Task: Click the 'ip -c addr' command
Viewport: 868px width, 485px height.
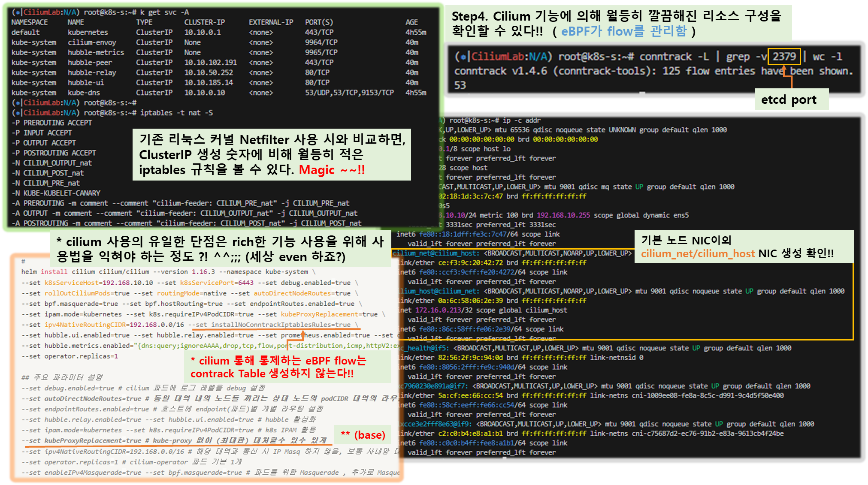Action: tap(521, 120)
